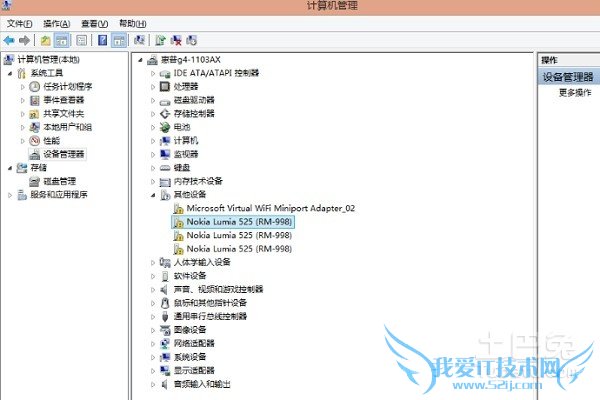Select 设备管理器 in the actions pane
The width and height of the screenshot is (600, 400).
[x=568, y=77]
